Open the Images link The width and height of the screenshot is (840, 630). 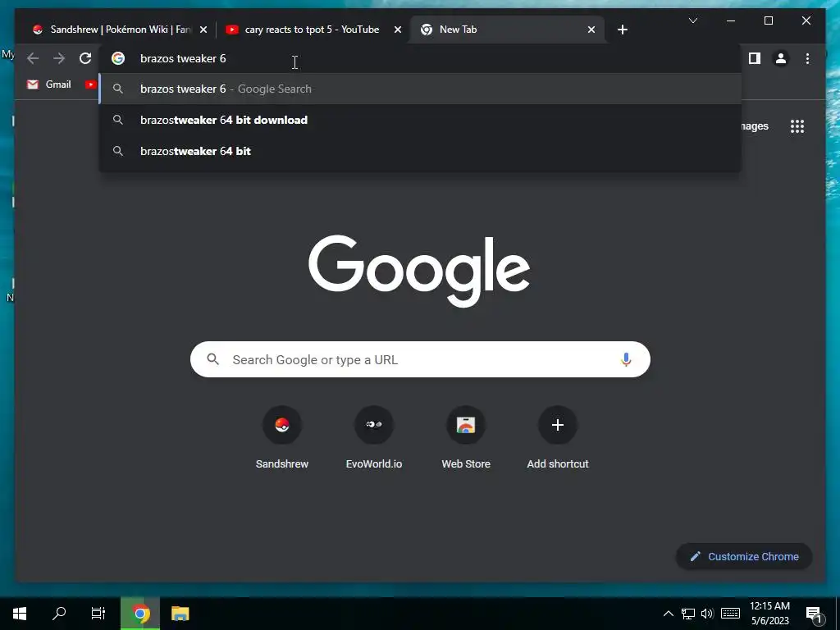[x=755, y=126]
